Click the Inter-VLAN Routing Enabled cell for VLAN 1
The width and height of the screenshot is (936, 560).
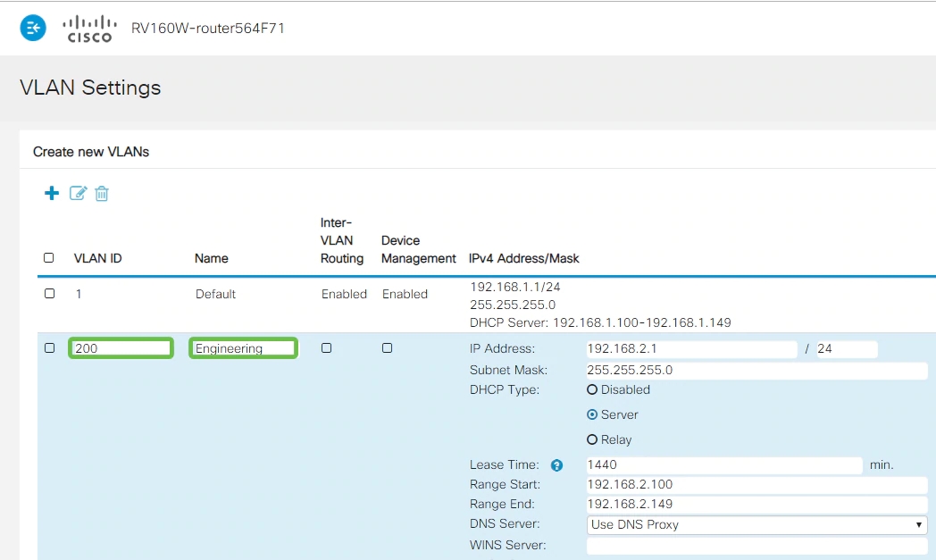coord(344,295)
